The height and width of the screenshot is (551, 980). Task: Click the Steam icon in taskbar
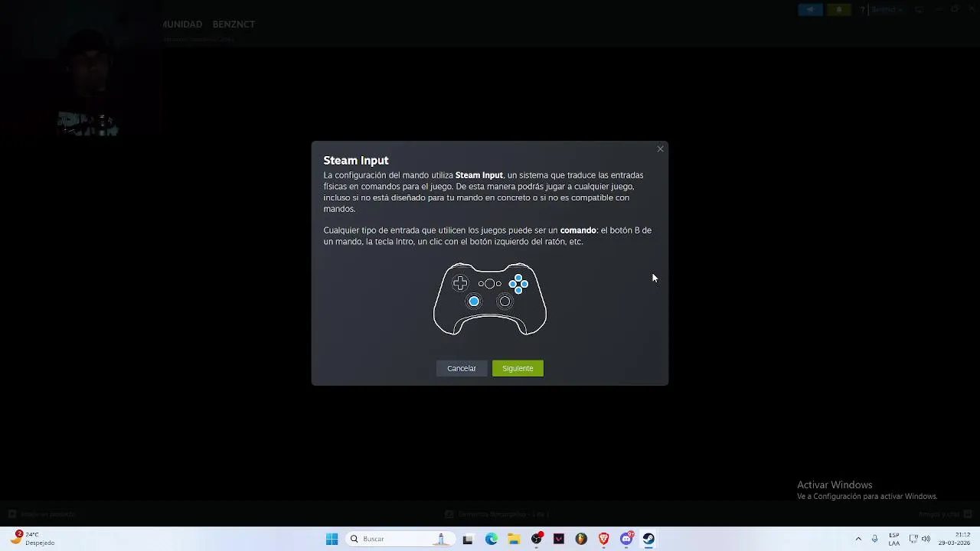pyautogui.click(x=648, y=539)
